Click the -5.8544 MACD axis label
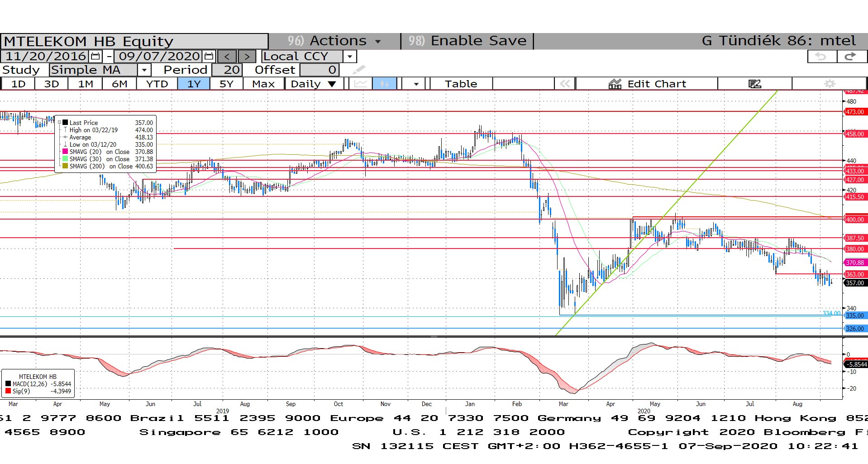Screen dimensions: 868x464 pyautogui.click(x=856, y=364)
